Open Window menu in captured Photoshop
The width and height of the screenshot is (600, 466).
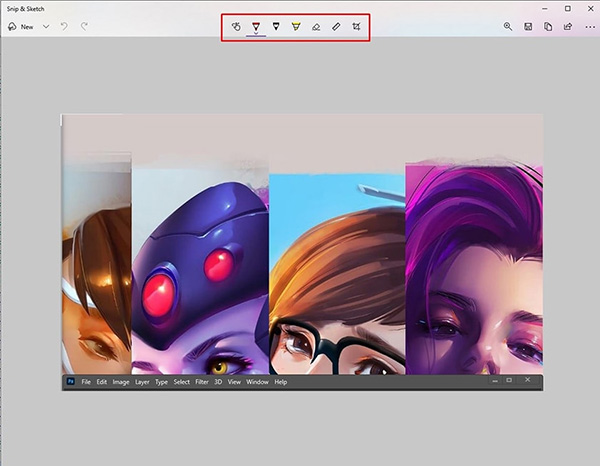pos(257,382)
